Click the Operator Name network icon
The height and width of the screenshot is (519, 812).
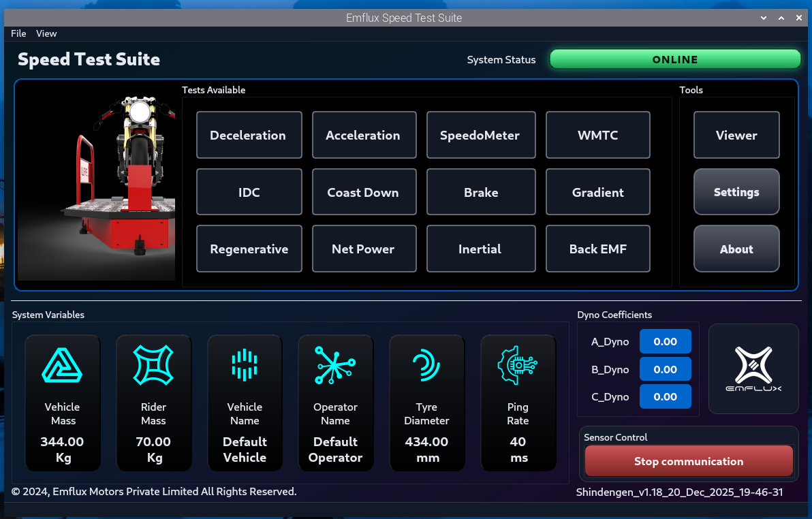click(335, 365)
